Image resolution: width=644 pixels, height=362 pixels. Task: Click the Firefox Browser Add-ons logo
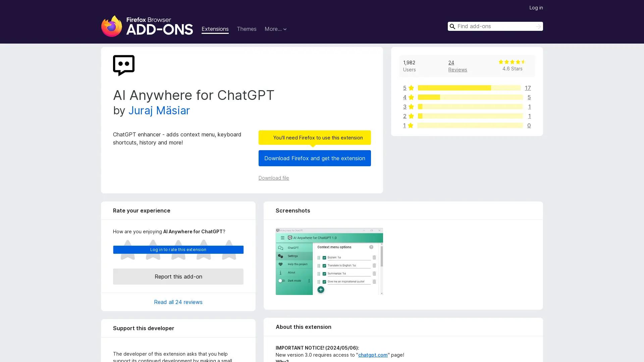coord(147,26)
